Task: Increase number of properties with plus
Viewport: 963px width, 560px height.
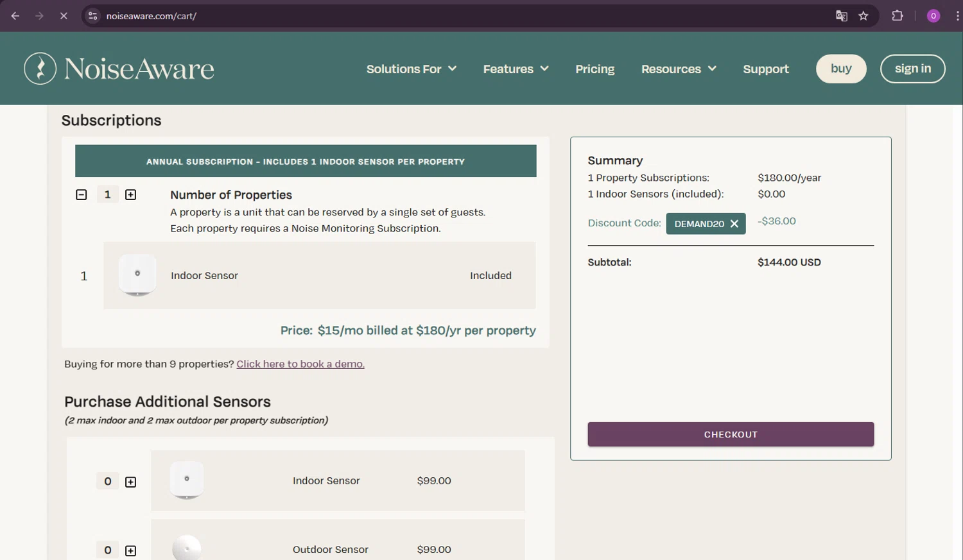Action: coord(130,195)
